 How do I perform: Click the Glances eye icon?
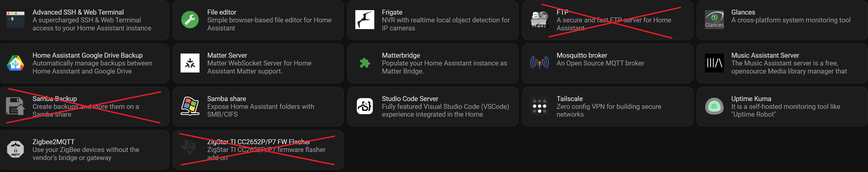click(x=714, y=19)
